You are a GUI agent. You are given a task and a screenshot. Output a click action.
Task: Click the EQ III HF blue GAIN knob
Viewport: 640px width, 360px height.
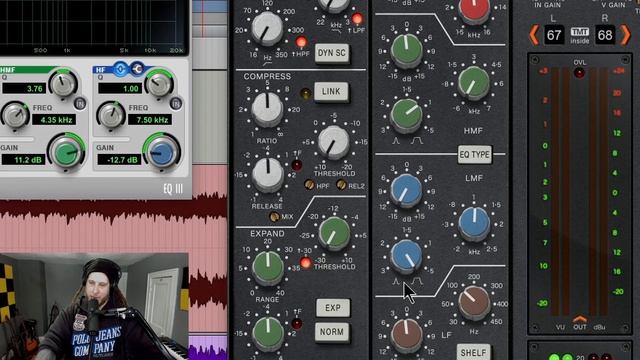[x=162, y=153]
